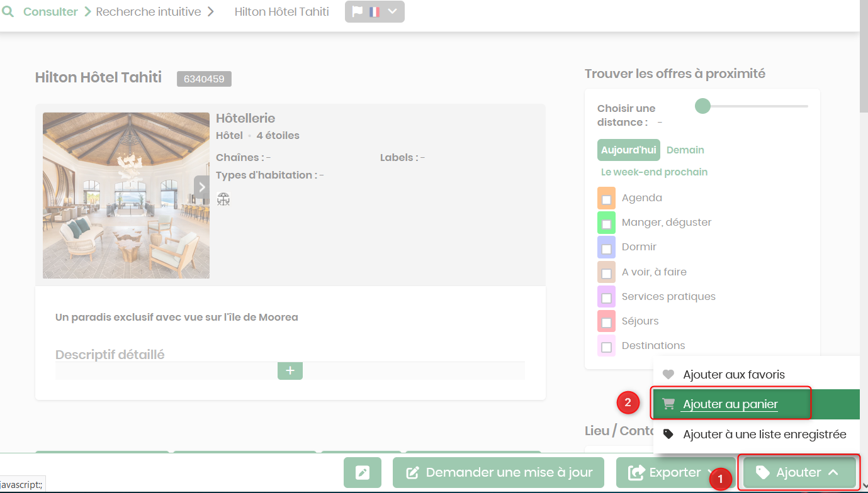The width and height of the screenshot is (868, 493).
Task: Click the edit pencil icon button
Action: click(x=363, y=473)
